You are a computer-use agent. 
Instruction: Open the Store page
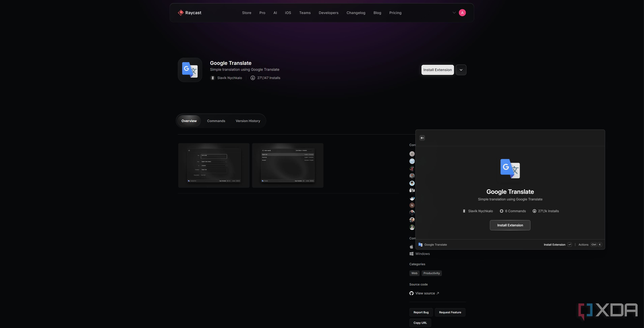tap(247, 13)
